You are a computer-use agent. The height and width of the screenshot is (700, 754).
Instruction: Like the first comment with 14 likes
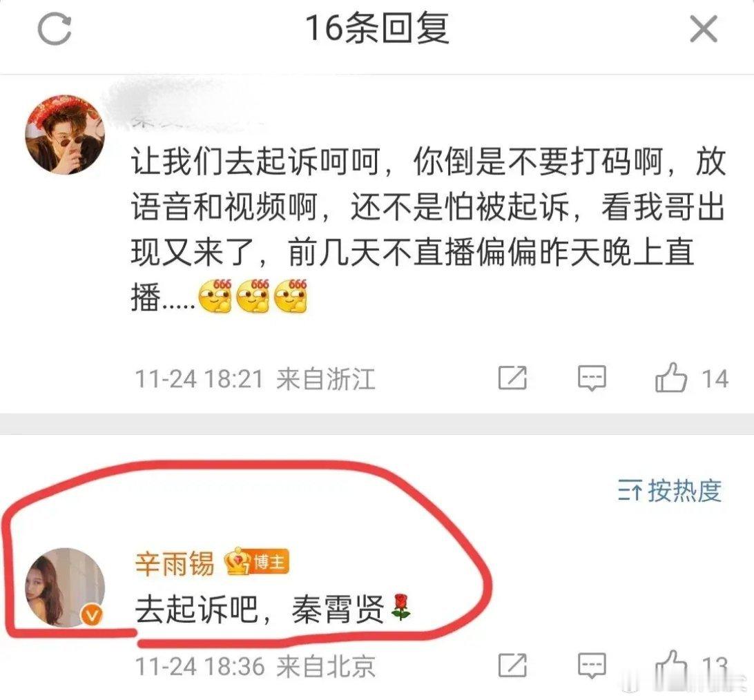(671, 377)
